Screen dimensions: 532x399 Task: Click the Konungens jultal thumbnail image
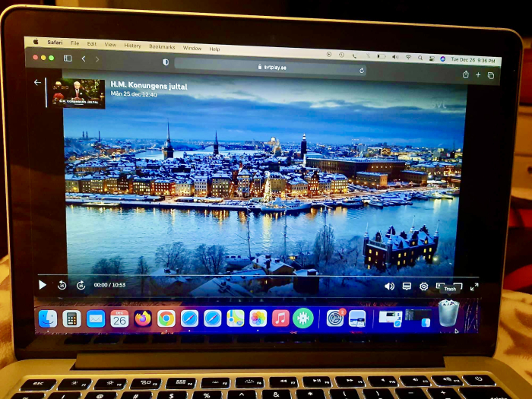(78, 94)
